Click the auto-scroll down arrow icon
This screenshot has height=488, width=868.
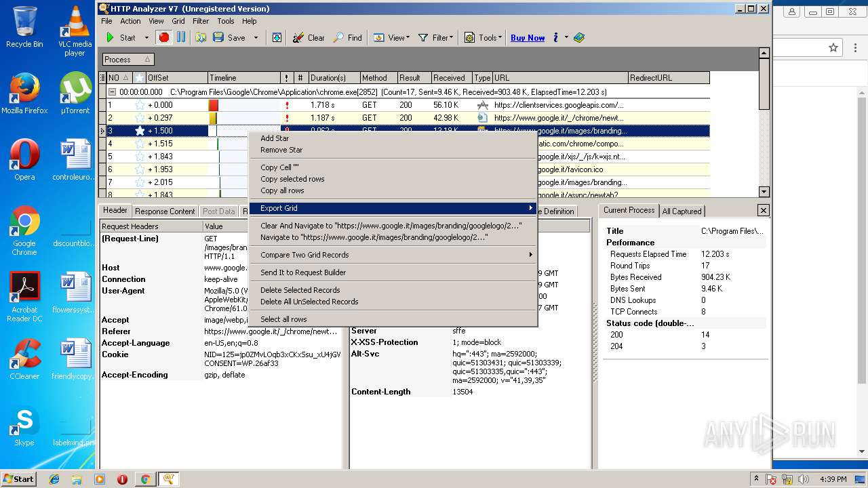tap(277, 38)
